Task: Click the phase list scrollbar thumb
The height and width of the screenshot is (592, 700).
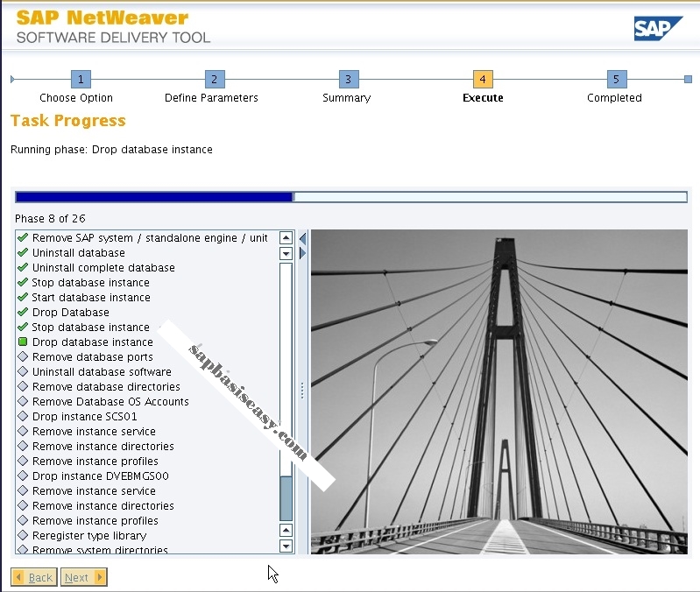Action: tap(286, 498)
